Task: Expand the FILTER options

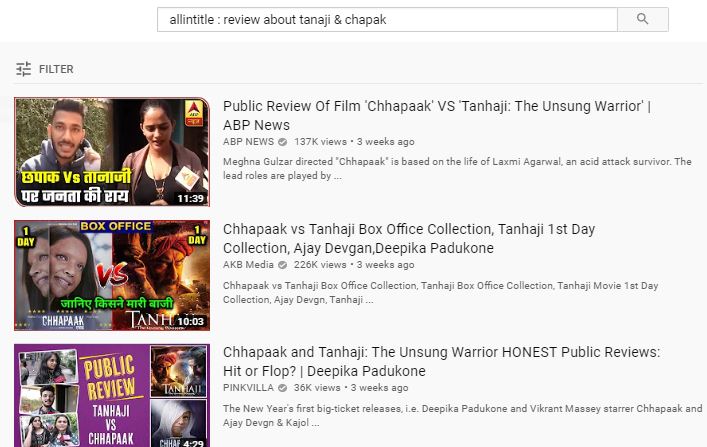Action: 56,69
